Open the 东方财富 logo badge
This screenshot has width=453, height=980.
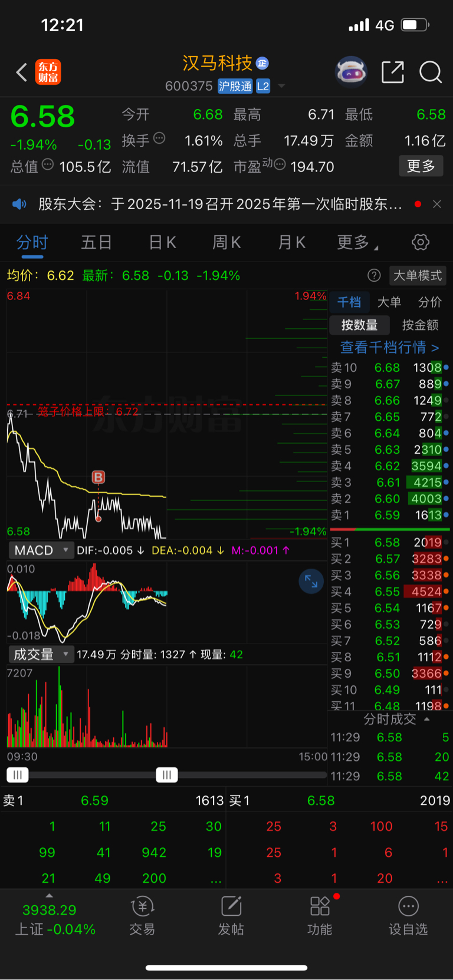coord(48,72)
